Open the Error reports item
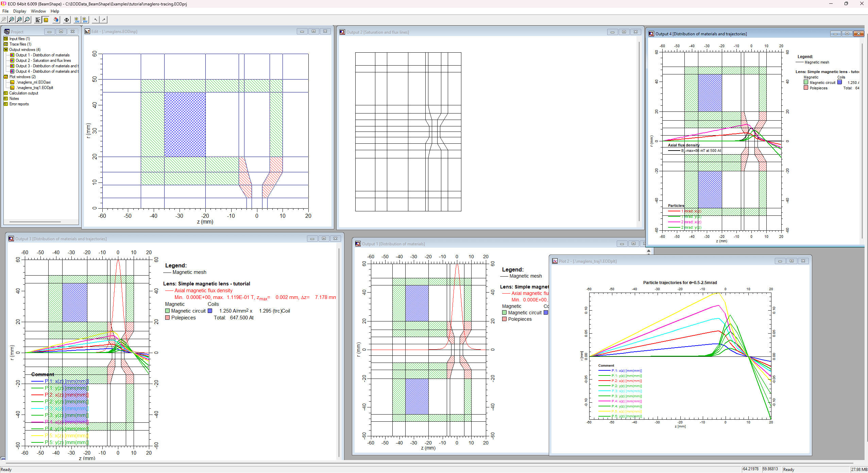 click(x=19, y=104)
